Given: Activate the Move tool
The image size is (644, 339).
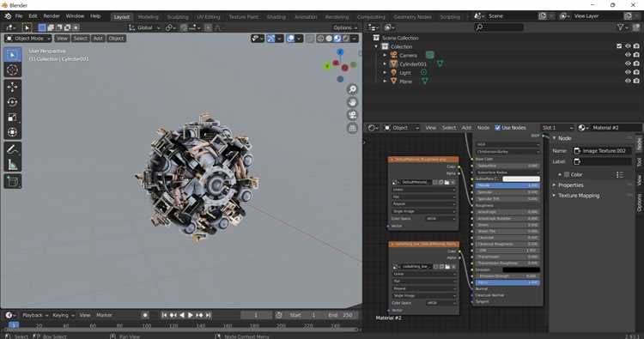Looking at the screenshot, I should pyautogui.click(x=12, y=87).
